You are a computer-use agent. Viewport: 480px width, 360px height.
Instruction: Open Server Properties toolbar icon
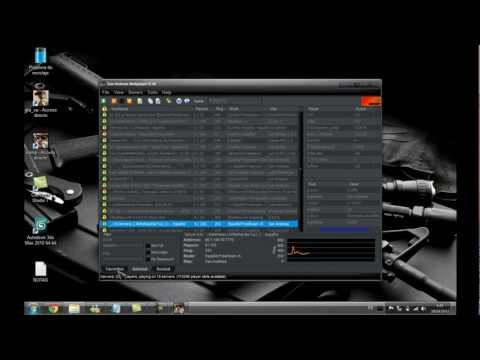coord(158,101)
